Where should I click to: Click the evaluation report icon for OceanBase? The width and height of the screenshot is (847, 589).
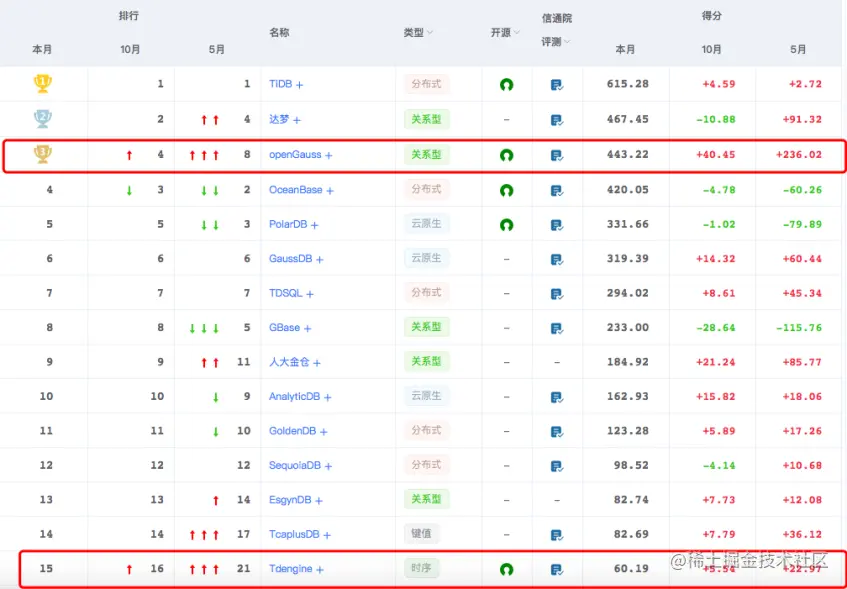(557, 191)
